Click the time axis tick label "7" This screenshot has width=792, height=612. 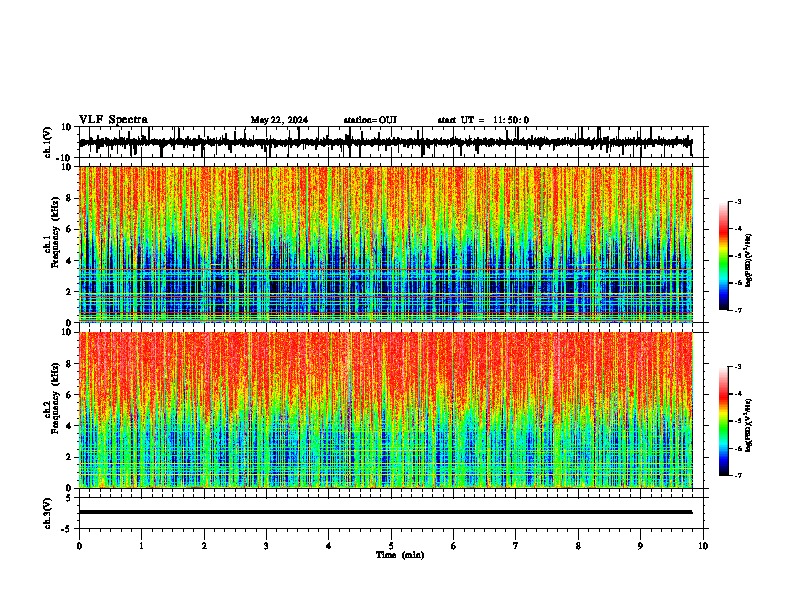516,546
